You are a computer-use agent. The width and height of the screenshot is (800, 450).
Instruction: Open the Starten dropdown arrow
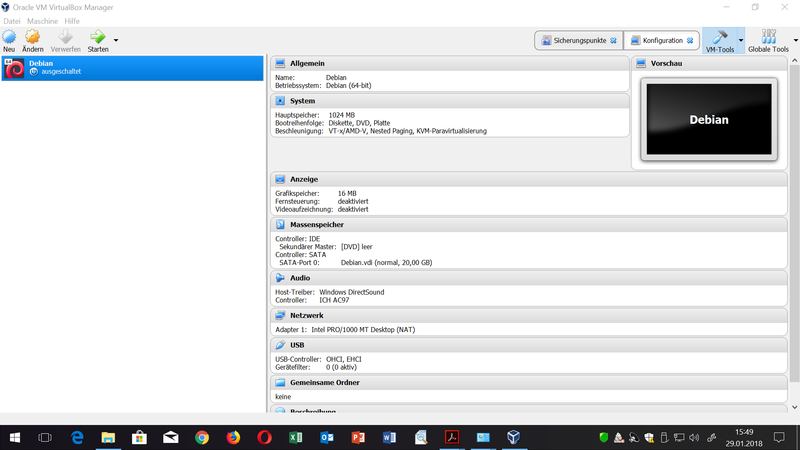click(x=116, y=40)
